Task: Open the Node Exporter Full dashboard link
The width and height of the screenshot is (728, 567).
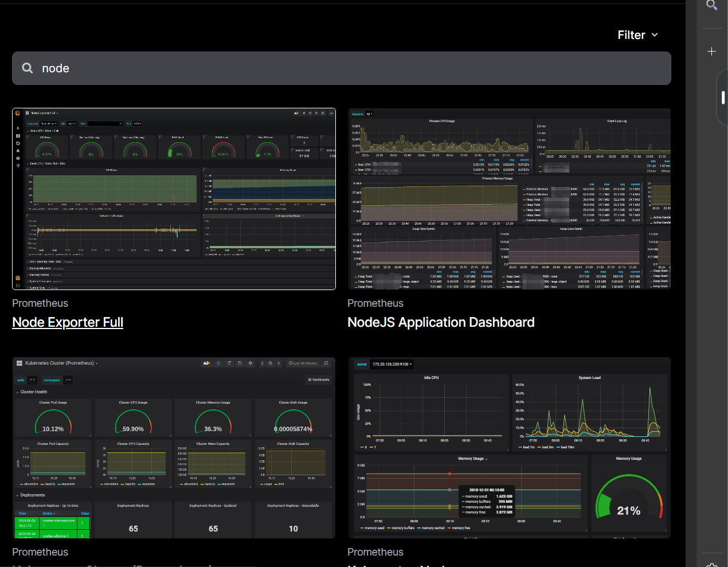Action: point(68,322)
